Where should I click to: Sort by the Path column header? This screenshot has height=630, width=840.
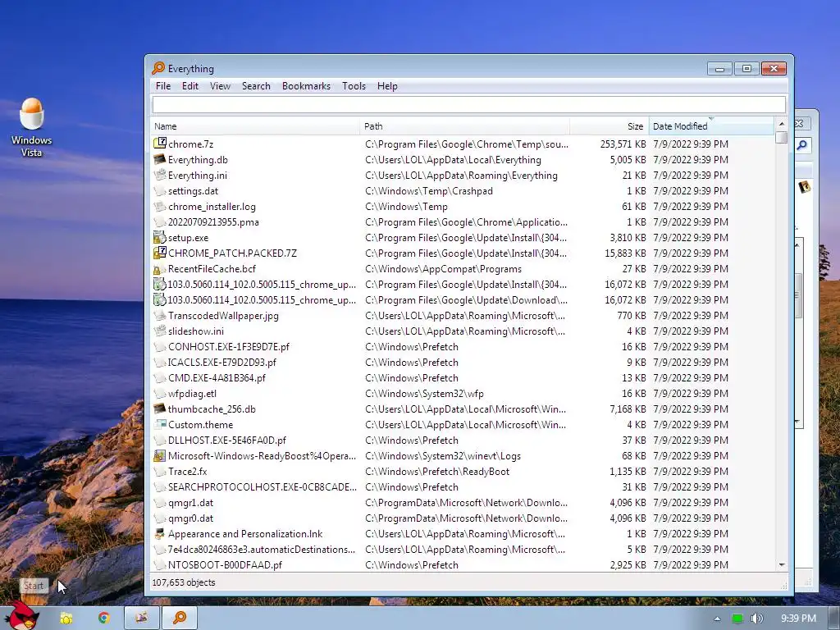(465, 126)
